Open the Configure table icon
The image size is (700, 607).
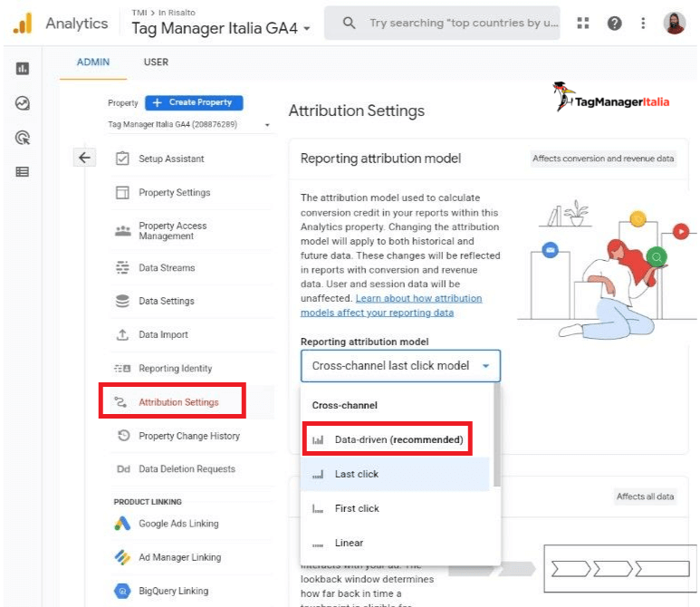click(x=23, y=172)
